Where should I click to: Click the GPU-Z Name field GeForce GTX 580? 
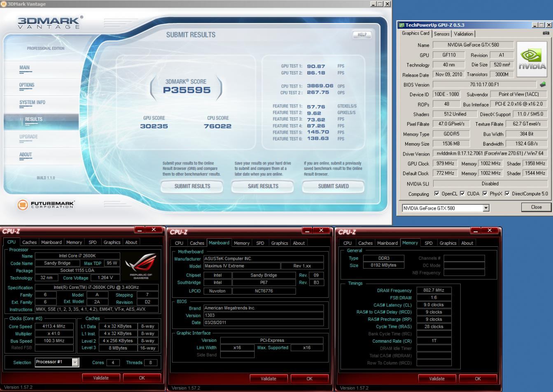tap(473, 45)
